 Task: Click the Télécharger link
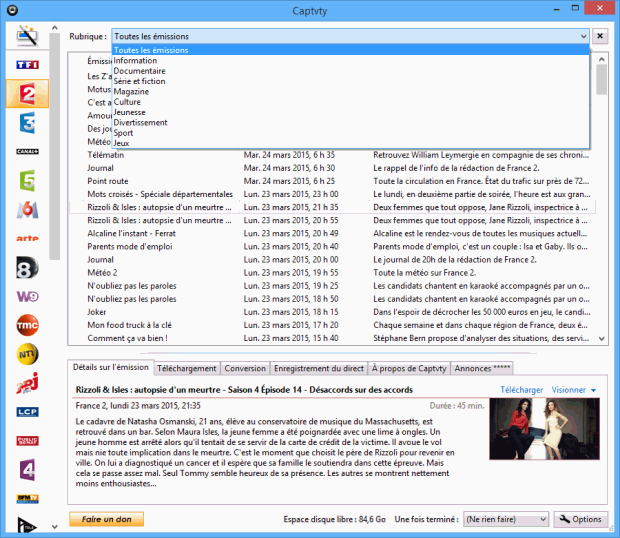[522, 390]
